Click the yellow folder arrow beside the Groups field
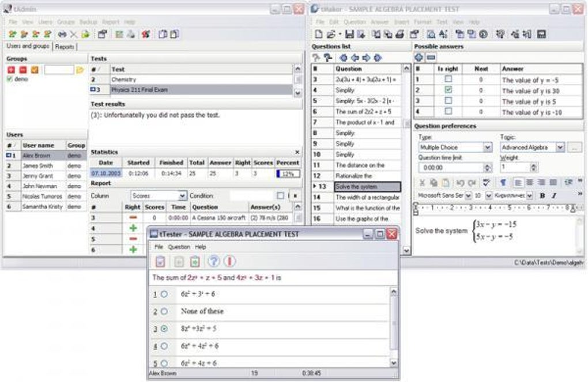588x382 pixels. coord(80,70)
